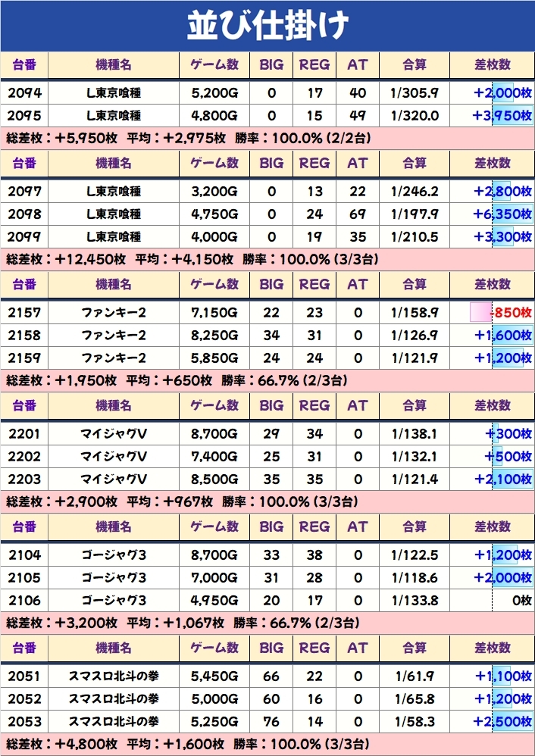Click the 1/118.6 combined probability cell
Screen dimensions: 535x756
coord(415,578)
